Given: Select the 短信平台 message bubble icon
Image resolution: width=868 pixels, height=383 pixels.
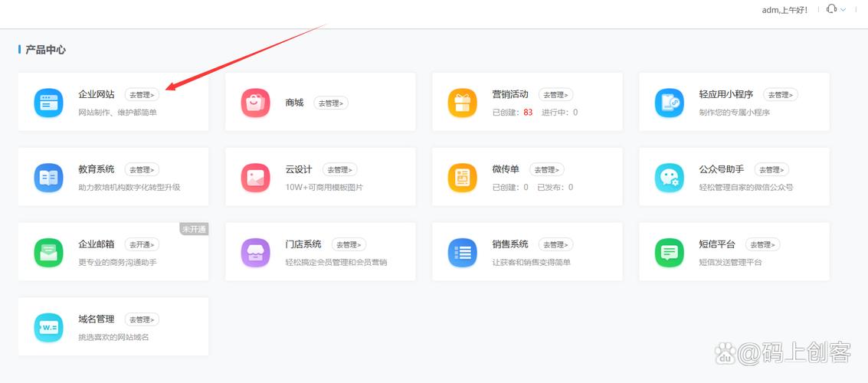Looking at the screenshot, I should 670,252.
